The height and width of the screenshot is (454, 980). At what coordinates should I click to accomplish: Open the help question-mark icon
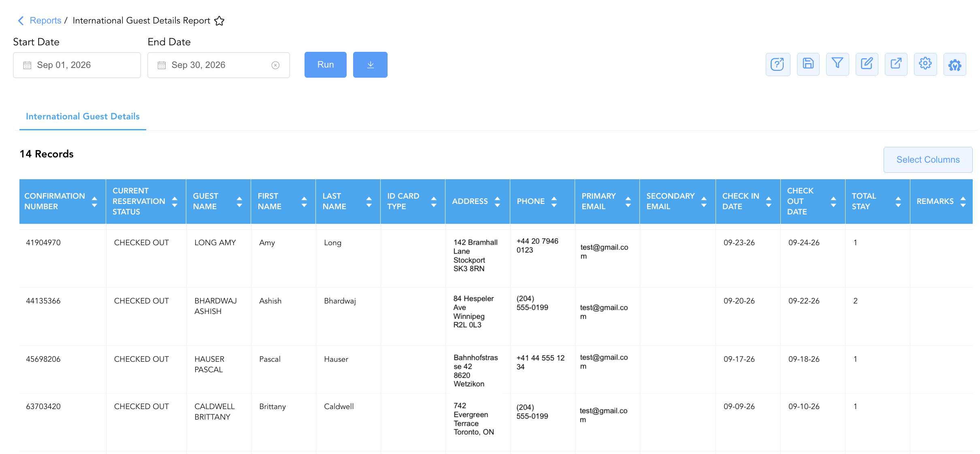[778, 64]
